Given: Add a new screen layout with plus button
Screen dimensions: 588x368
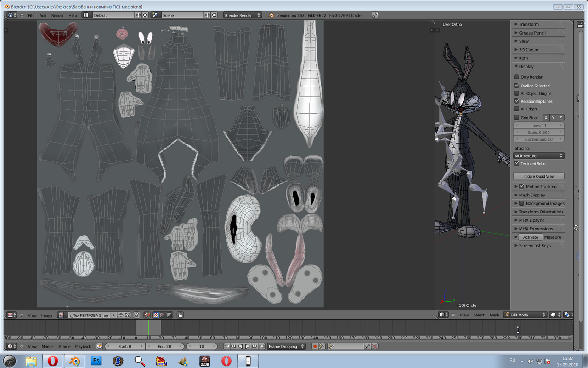Looking at the screenshot, I should point(138,15).
